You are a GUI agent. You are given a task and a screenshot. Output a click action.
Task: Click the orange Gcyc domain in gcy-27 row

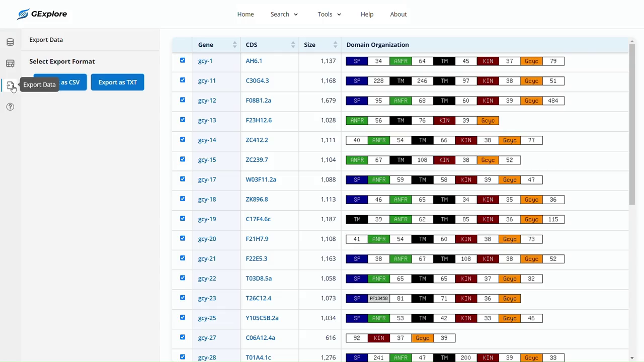(x=422, y=338)
